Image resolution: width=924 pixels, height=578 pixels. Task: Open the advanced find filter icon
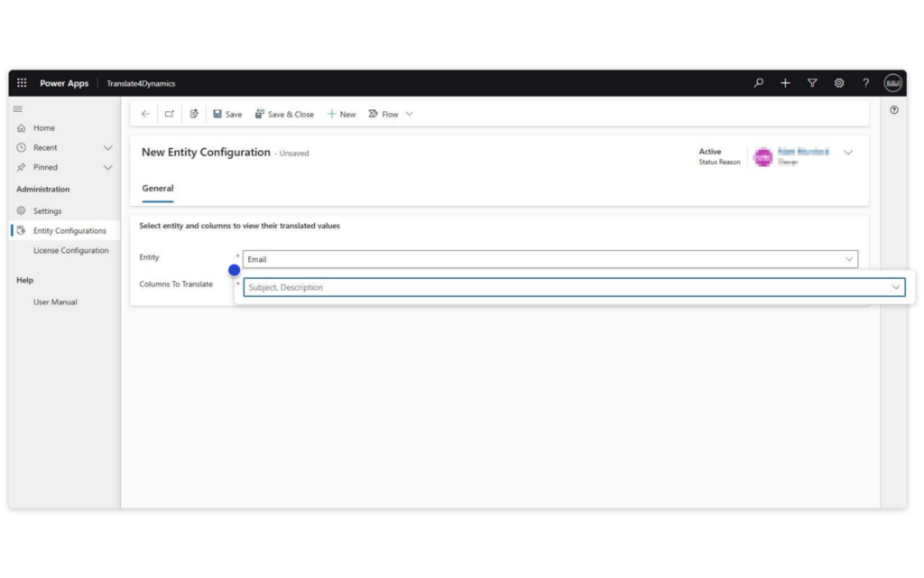coord(812,83)
